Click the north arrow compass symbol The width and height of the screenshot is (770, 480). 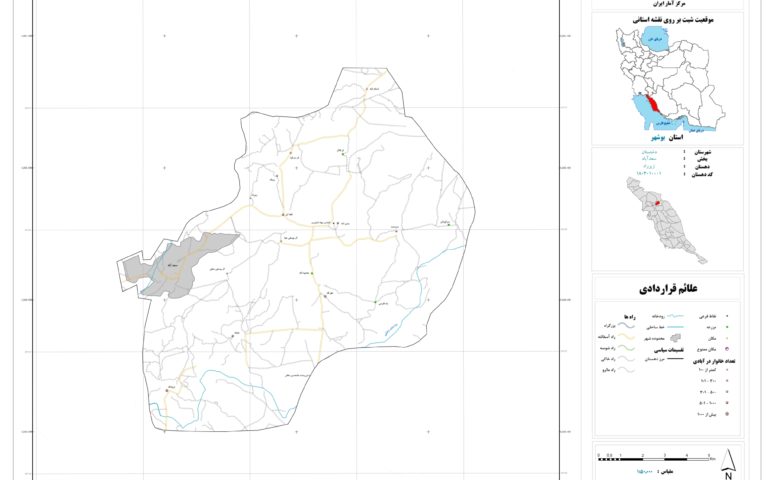729,461
